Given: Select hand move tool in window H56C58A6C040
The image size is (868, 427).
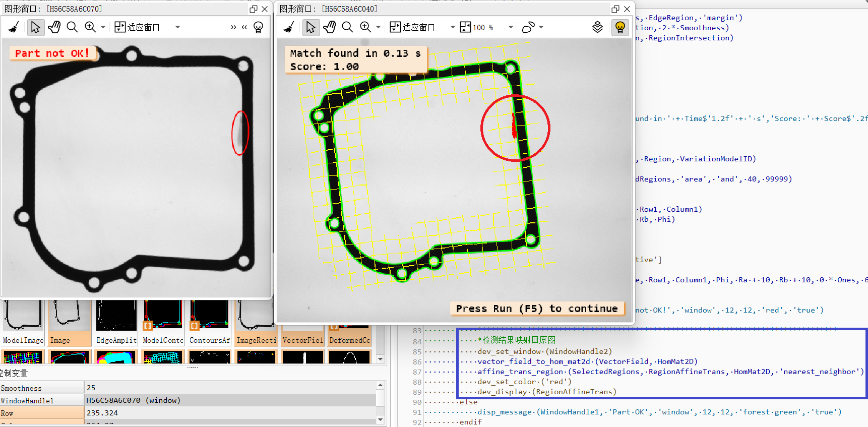Looking at the screenshot, I should (x=329, y=27).
